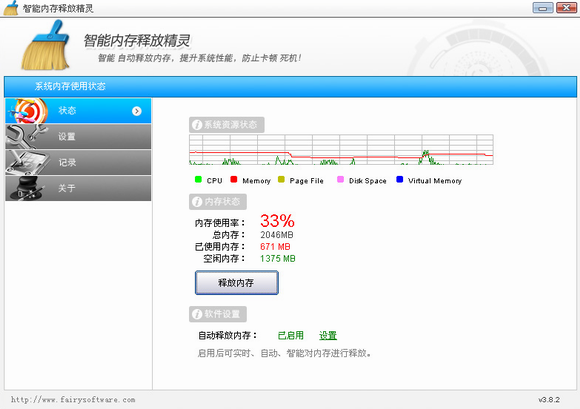Click the small broom icon in title bar
Screen dimensions: 580x409
11,8
